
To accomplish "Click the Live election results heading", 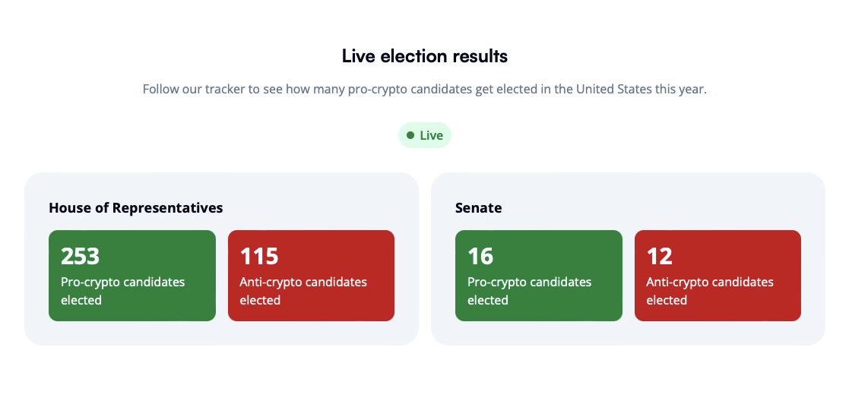I will click(x=425, y=55).
